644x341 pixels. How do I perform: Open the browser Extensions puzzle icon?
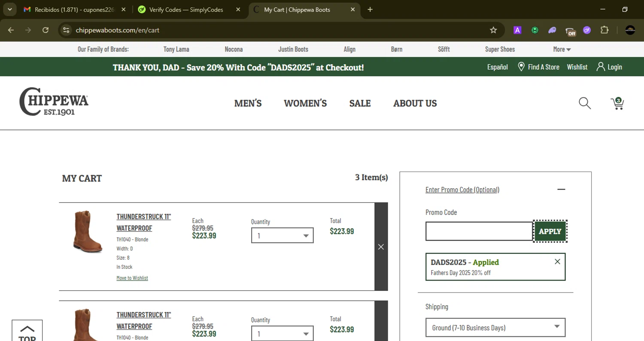[x=605, y=30]
